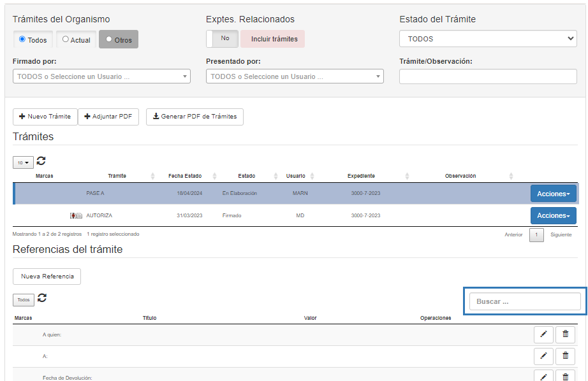Toggle the Exptes. Relacionados 'No' switch
Image resolution: width=588 pixels, height=381 pixels.
(x=223, y=39)
